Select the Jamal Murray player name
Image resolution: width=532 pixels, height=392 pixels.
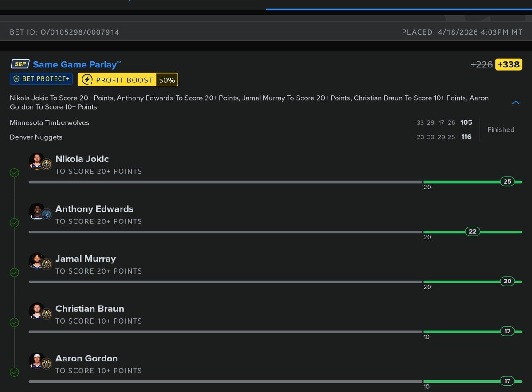tap(86, 259)
